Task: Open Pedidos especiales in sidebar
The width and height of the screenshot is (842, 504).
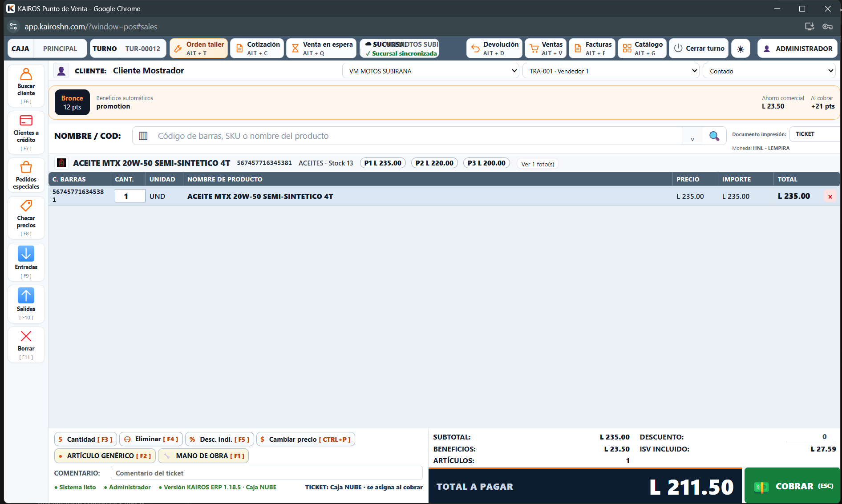Action: (x=26, y=175)
